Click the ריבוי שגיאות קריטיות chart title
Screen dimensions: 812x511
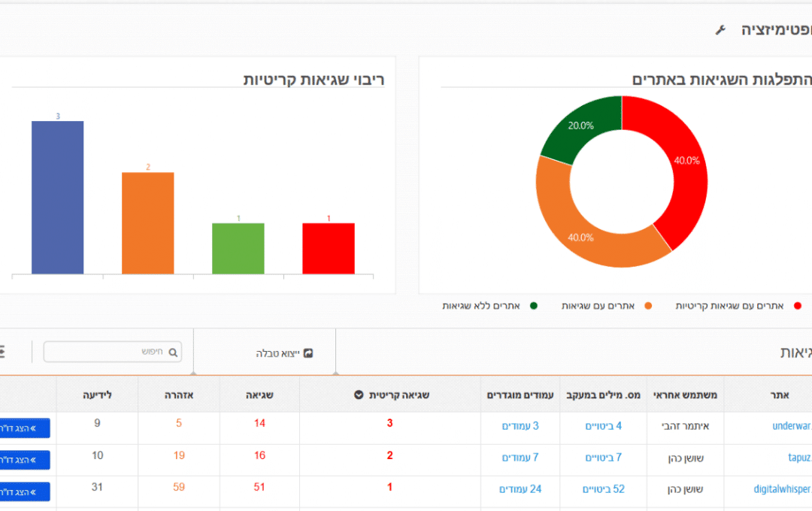[314, 80]
